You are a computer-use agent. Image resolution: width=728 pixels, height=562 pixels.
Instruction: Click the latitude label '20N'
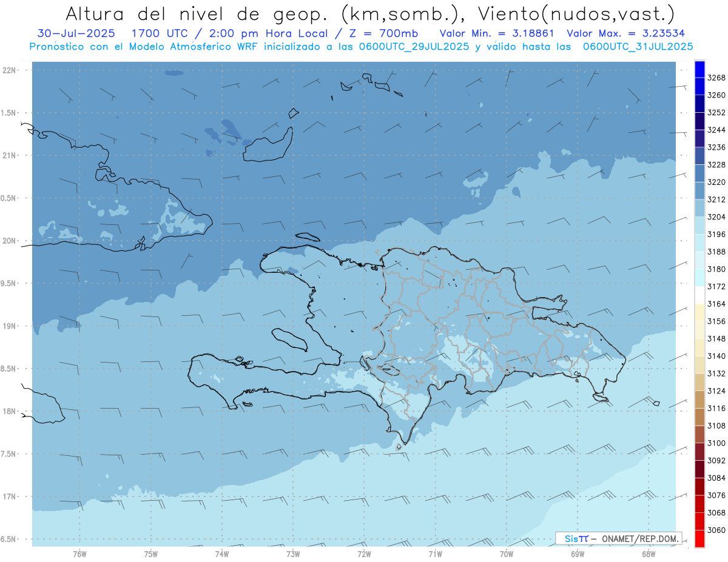10,241
